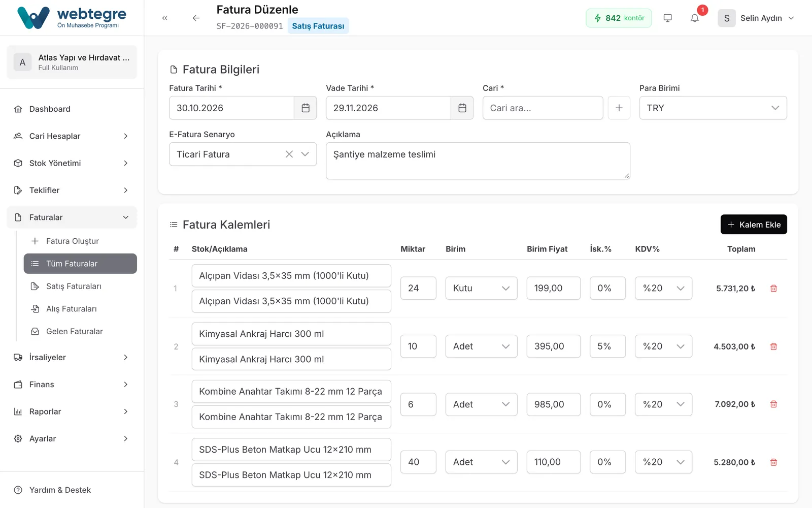Clear the Ticari Fatura selection
The width and height of the screenshot is (812, 508).
click(x=289, y=154)
